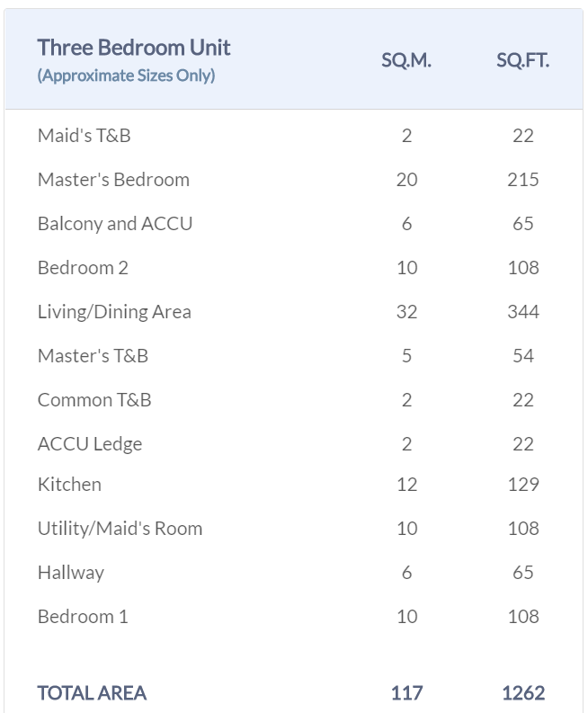Select the Bedroom 1 row label
Image resolution: width=588 pixels, height=713 pixels.
coord(83,617)
